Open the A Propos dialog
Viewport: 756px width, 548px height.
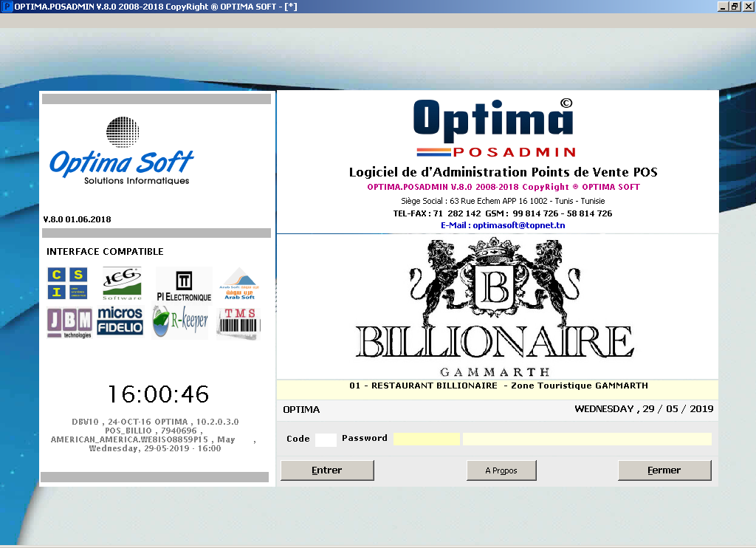501,470
